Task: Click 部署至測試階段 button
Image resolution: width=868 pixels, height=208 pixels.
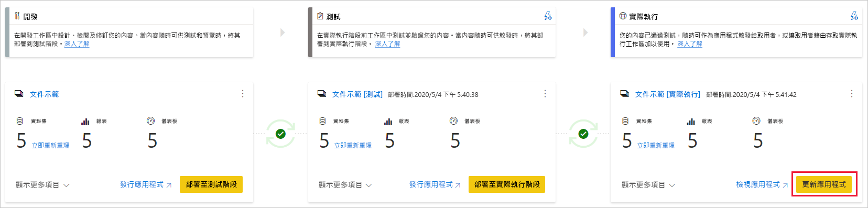Action: click(x=211, y=184)
